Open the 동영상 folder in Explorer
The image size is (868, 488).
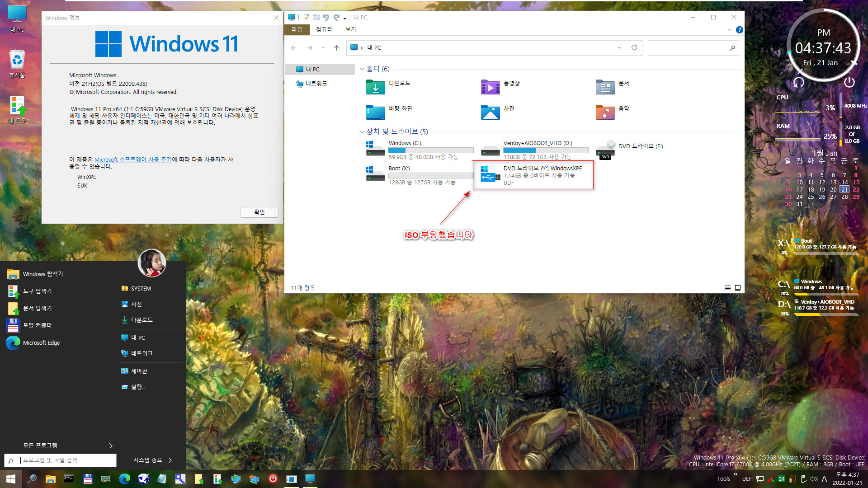pyautogui.click(x=501, y=86)
